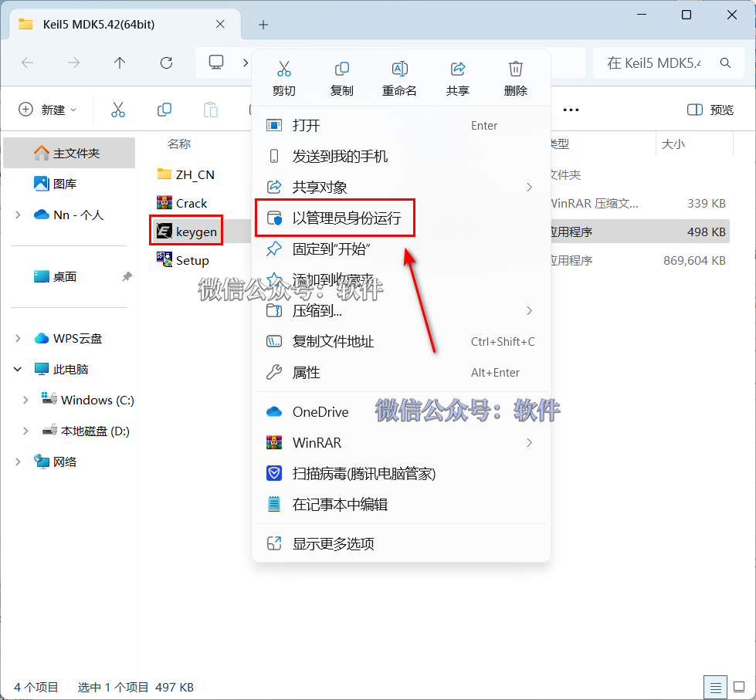The image size is (756, 700).
Task: Expand the address bar path chevron
Action: pyautogui.click(x=246, y=63)
